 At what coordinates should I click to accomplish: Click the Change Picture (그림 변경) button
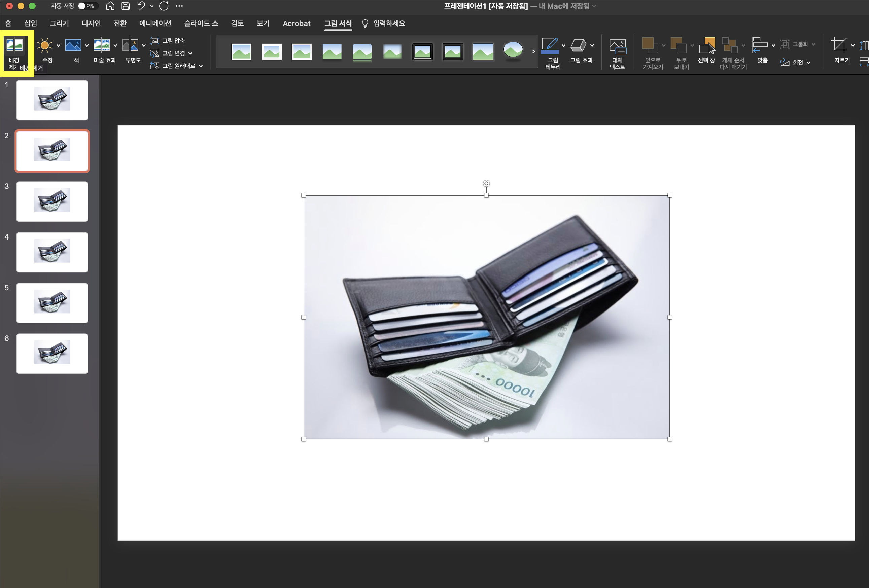click(169, 53)
